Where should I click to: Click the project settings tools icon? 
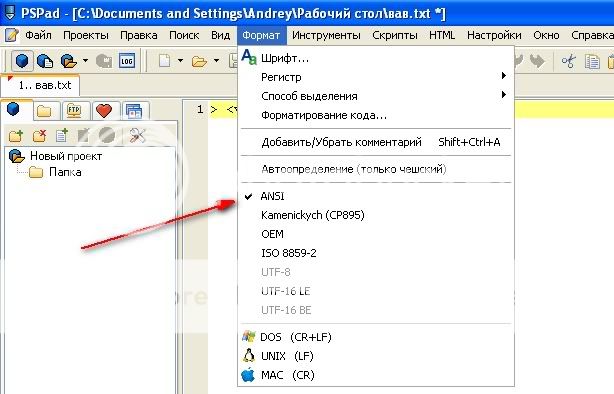coord(137,136)
